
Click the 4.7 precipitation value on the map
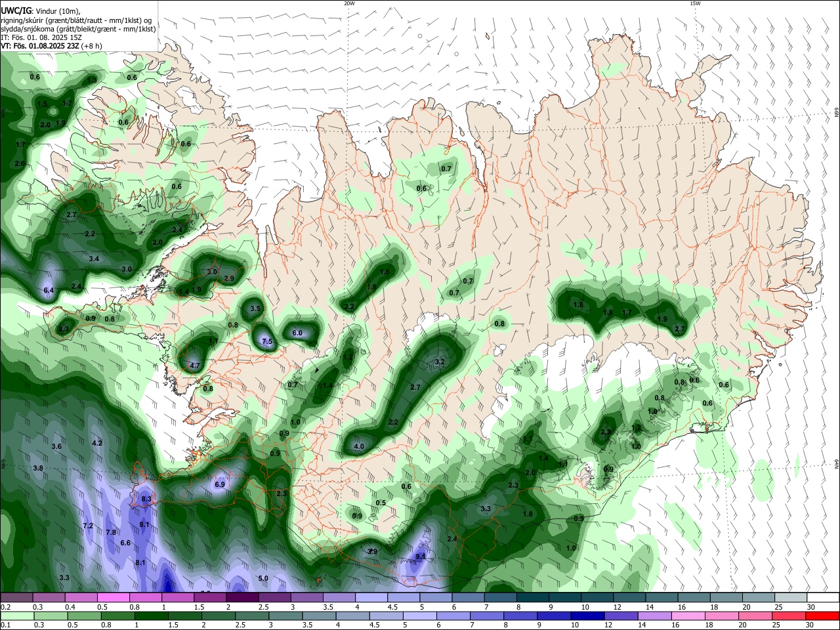(x=194, y=366)
